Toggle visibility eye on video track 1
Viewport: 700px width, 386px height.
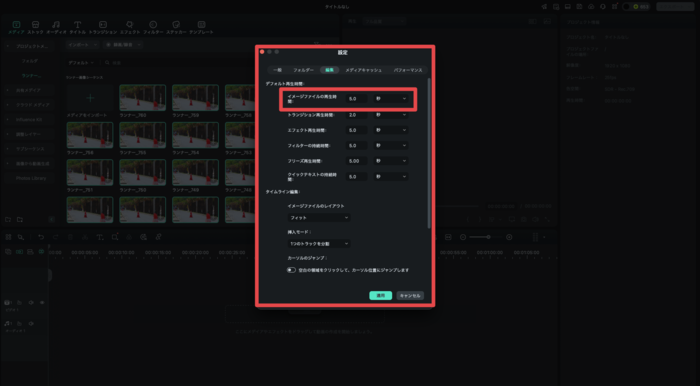coord(42,303)
